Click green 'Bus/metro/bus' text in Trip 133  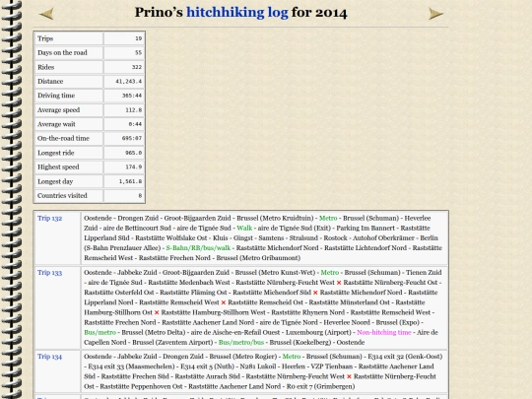(241, 342)
